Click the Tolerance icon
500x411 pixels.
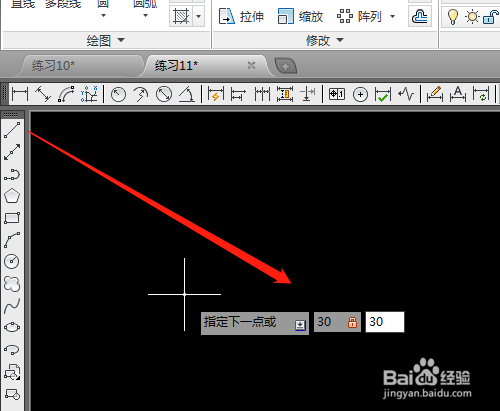pyautogui.click(x=337, y=94)
